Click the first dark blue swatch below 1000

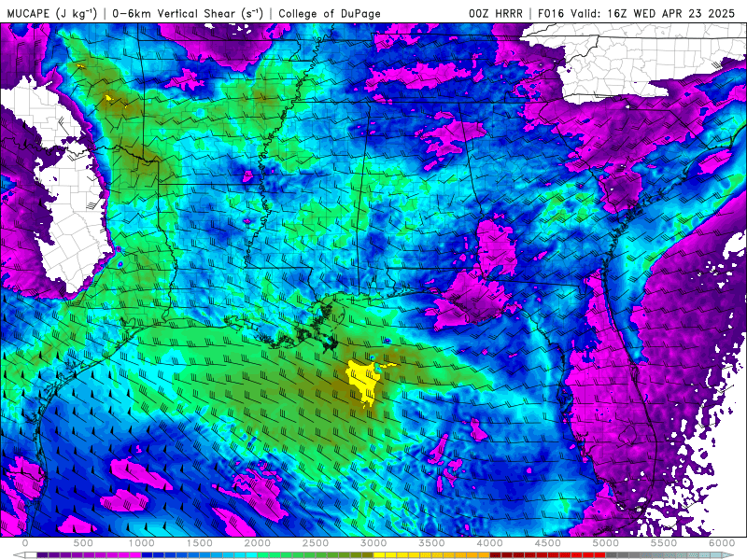[x=148, y=554]
